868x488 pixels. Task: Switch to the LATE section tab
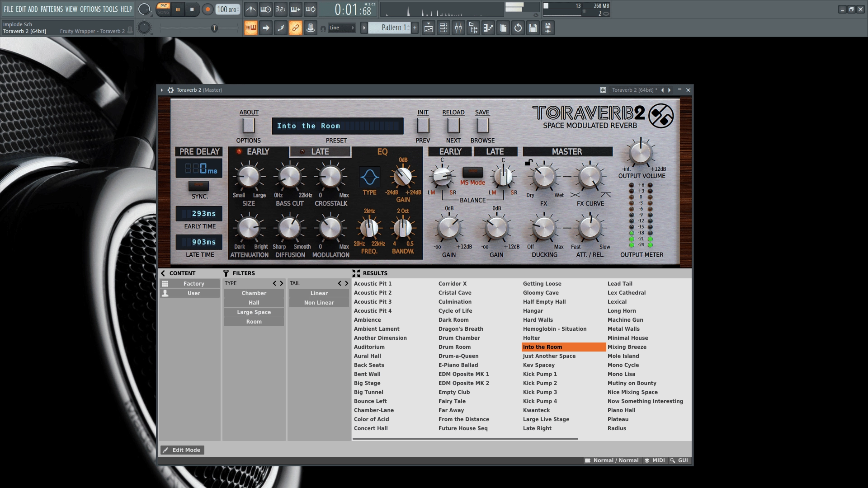pos(320,152)
